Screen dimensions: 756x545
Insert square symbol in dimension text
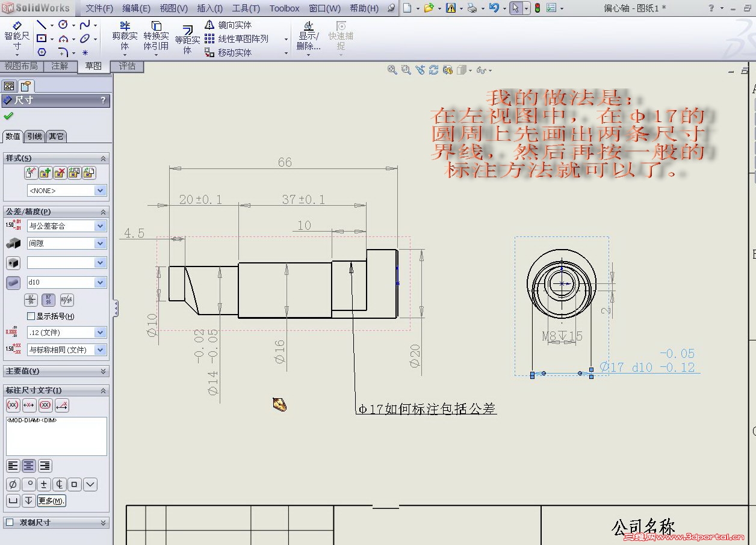click(75, 484)
